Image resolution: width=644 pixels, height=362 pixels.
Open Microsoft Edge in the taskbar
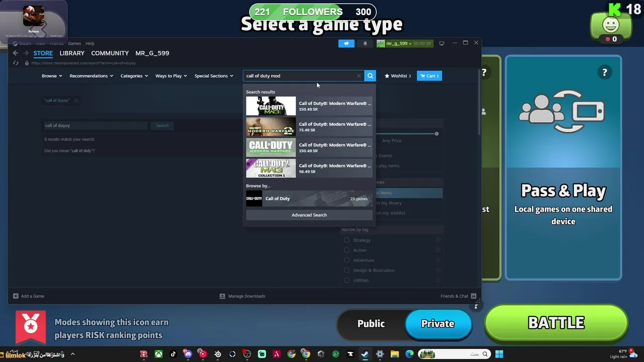[x=410, y=354]
